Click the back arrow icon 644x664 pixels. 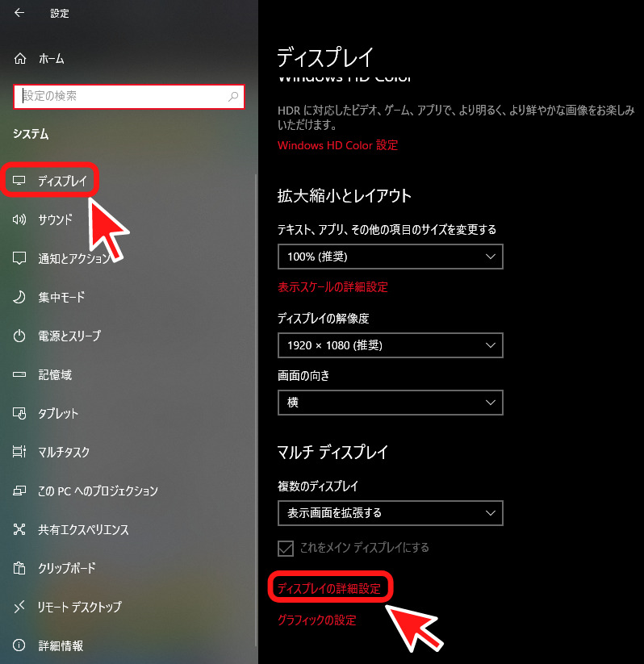click(x=19, y=13)
